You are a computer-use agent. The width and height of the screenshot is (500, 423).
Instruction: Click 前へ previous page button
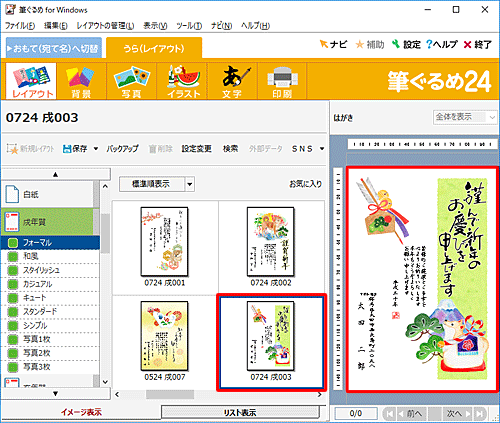click(411, 414)
